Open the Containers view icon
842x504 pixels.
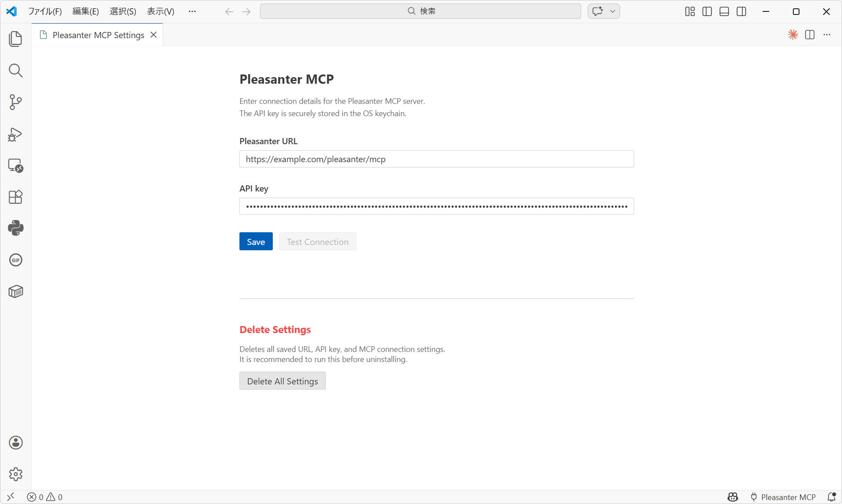(x=16, y=291)
